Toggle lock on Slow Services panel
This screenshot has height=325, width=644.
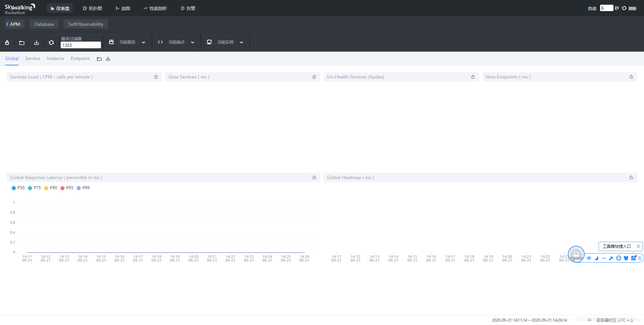[x=314, y=77]
